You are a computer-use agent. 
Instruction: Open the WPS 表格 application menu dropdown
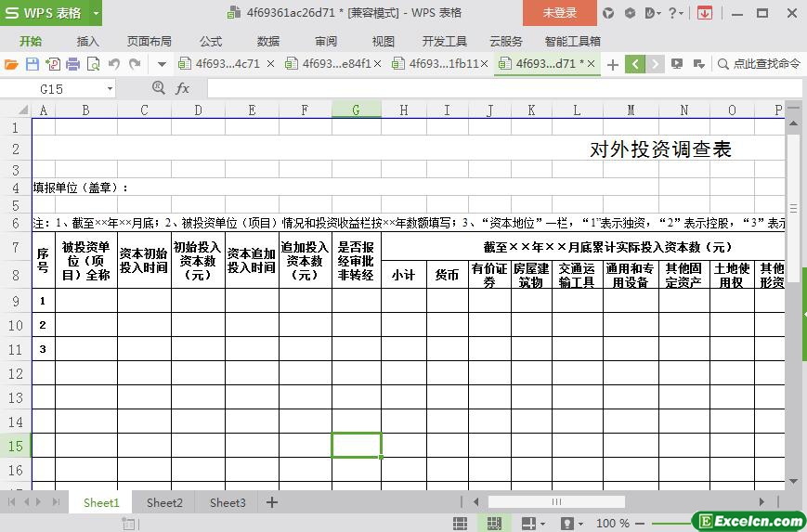(91, 13)
